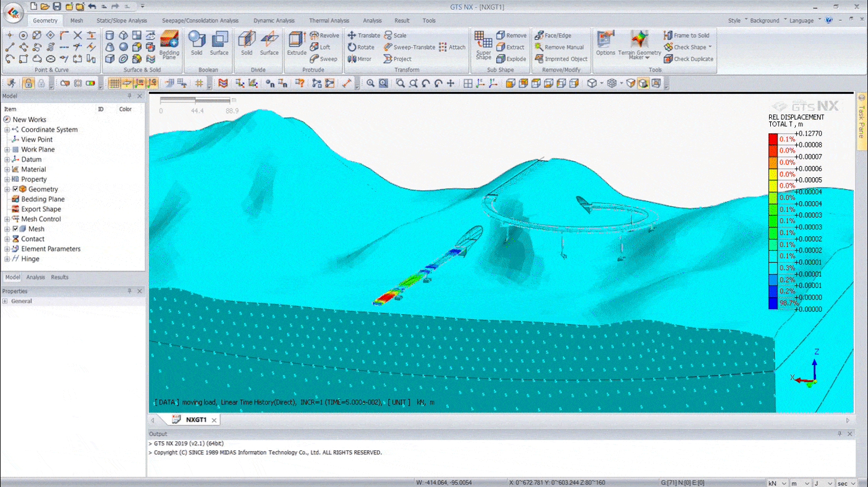Select the Face/Edge remove tool

553,35
